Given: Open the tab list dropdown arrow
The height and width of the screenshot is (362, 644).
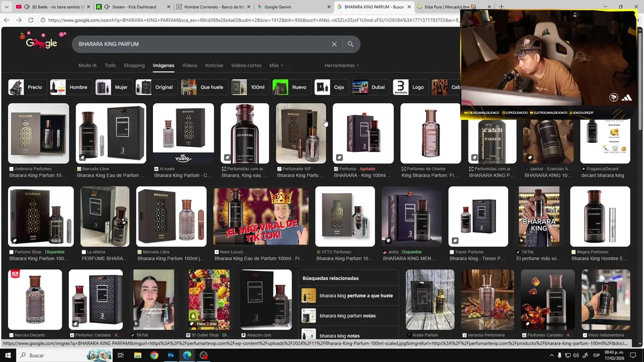Looking at the screenshot, I should point(7,7).
